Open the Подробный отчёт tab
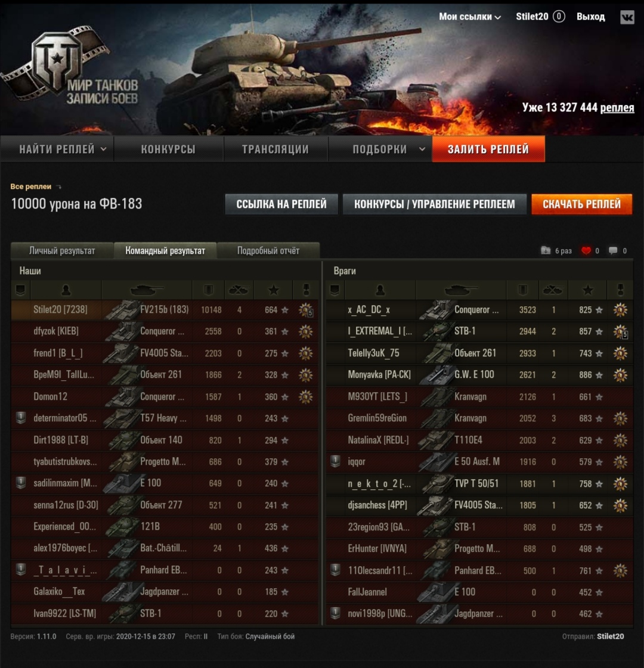Screen dimensions: 644x668 tap(268, 250)
